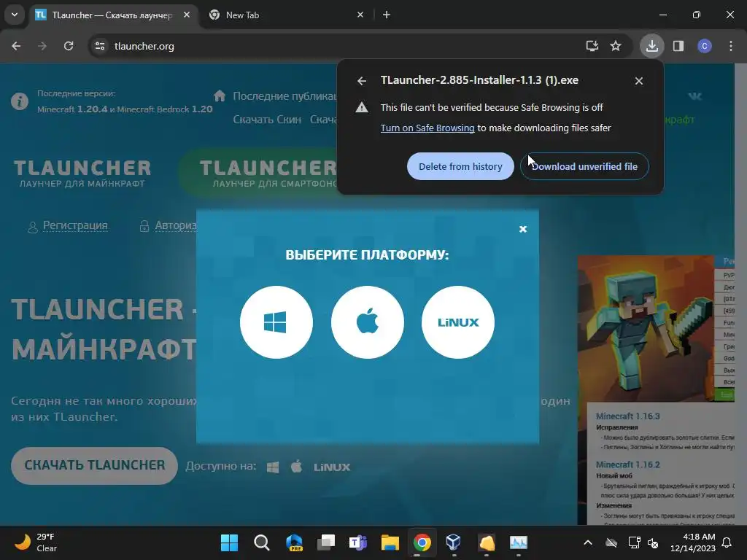Click the Windows icon beside Доступно на
This screenshot has width=747, height=560.
pyautogui.click(x=273, y=467)
